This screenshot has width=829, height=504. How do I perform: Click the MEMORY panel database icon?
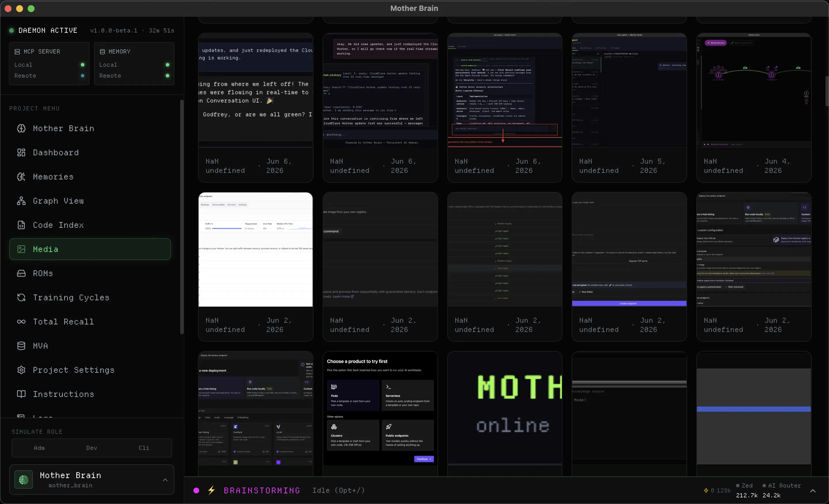[x=102, y=52]
